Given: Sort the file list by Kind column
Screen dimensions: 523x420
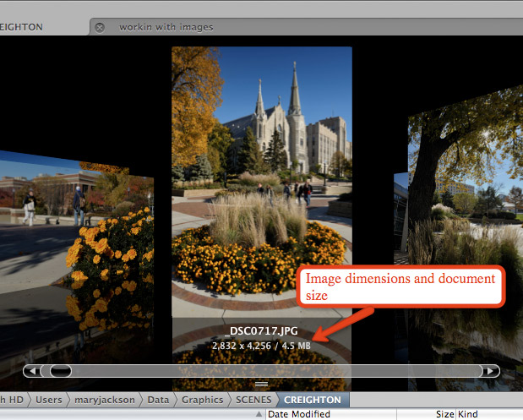Looking at the screenshot, I should [467, 414].
